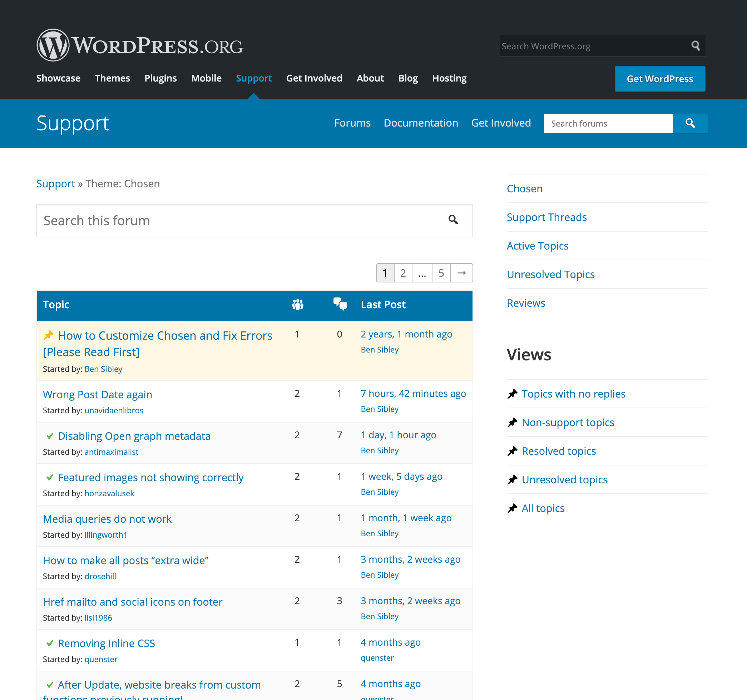Click the Topics with no replies view
Image resolution: width=747 pixels, height=700 pixels.
[x=573, y=393]
